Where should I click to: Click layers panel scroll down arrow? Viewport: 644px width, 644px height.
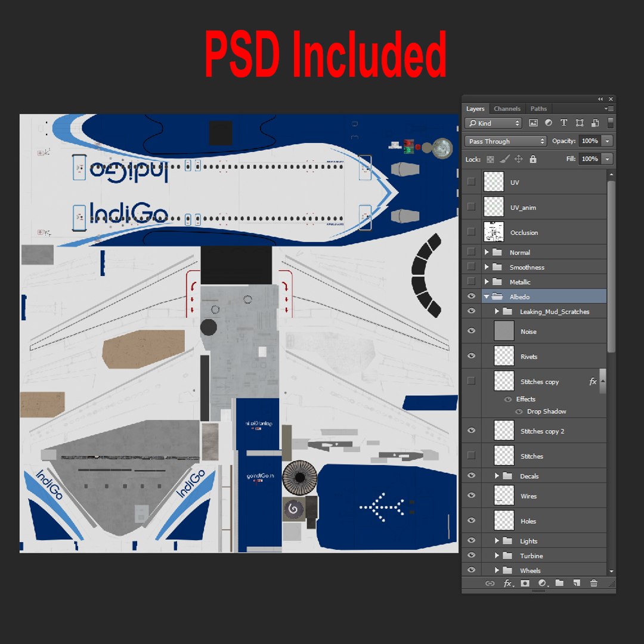611,571
